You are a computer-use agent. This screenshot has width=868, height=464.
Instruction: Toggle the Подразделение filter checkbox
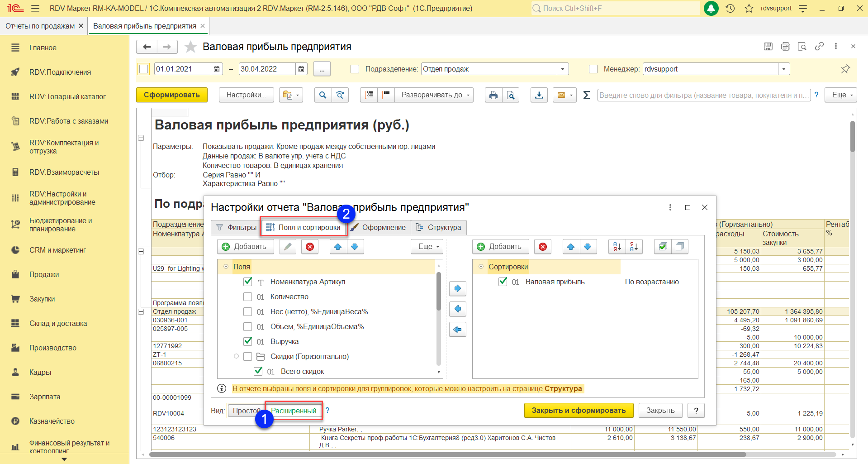pos(355,69)
